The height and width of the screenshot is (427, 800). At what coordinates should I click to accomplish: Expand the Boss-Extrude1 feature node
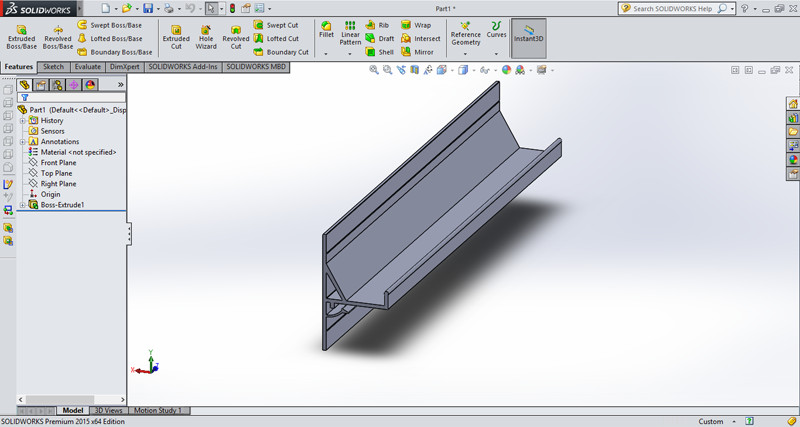click(22, 205)
